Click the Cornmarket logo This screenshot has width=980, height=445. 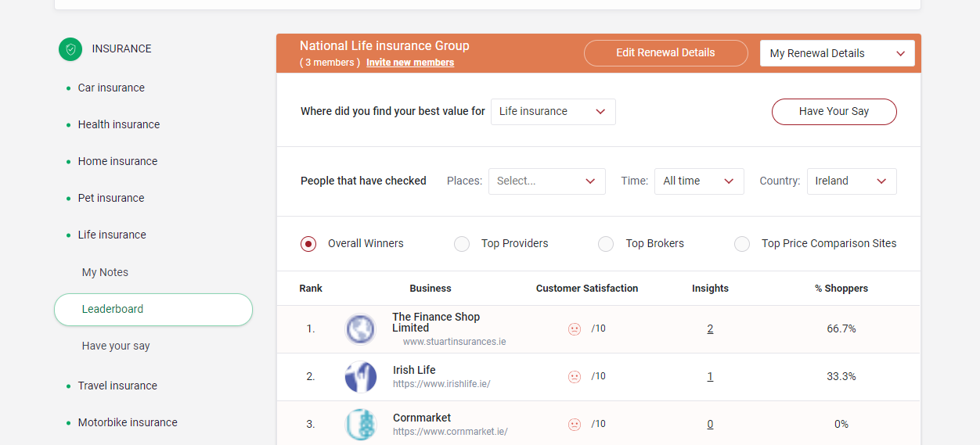tap(361, 425)
